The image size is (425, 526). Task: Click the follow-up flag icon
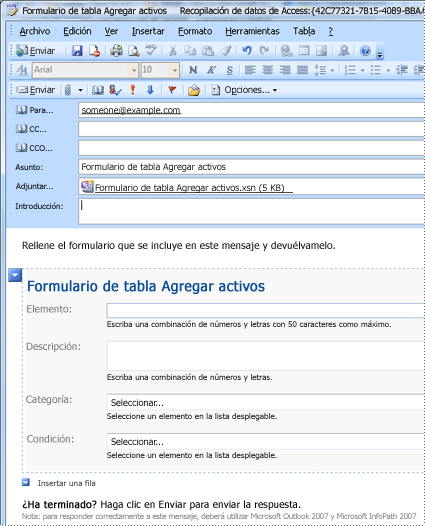pyautogui.click(x=172, y=90)
